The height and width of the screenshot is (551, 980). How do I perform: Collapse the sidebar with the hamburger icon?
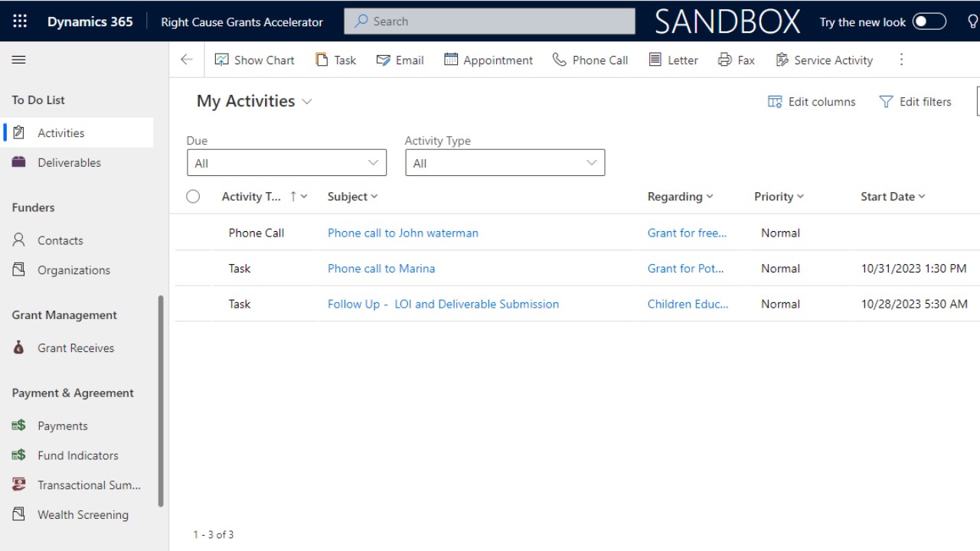tap(19, 60)
